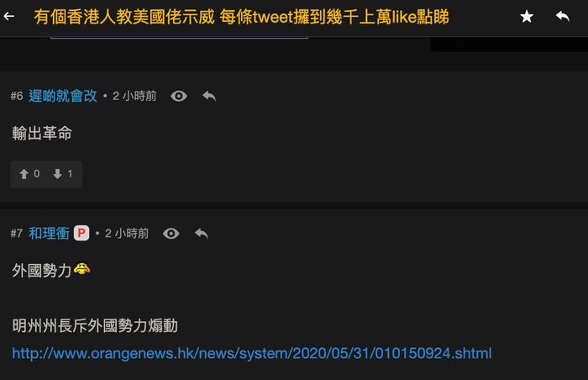Reply to comment #7 with its arrow icon
This screenshot has width=588, height=380.
(x=202, y=234)
